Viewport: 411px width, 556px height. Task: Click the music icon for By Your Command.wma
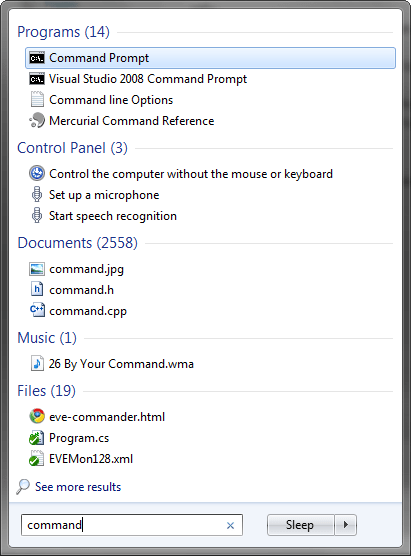click(x=37, y=363)
